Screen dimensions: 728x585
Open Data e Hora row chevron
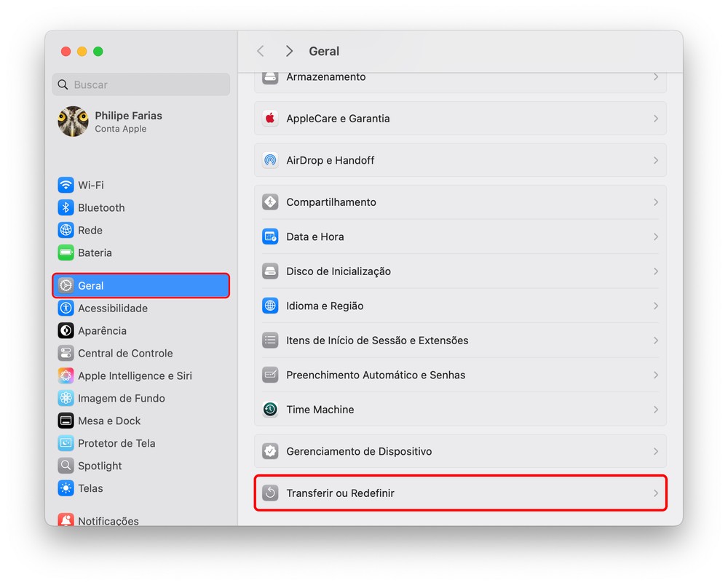click(x=656, y=236)
